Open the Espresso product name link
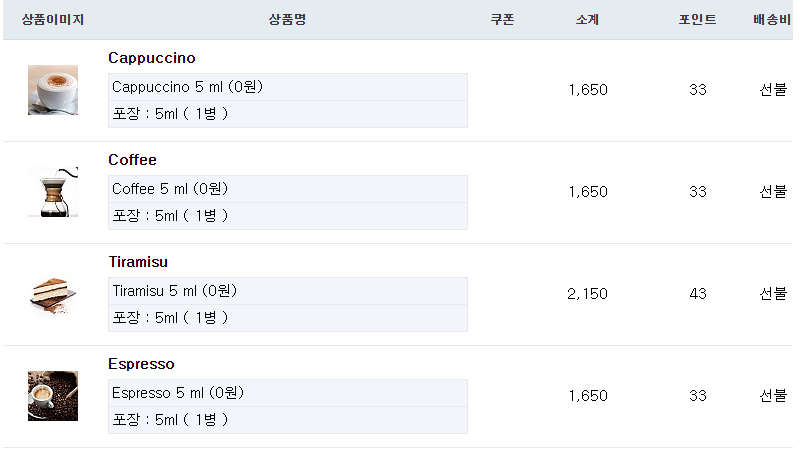 coord(141,364)
